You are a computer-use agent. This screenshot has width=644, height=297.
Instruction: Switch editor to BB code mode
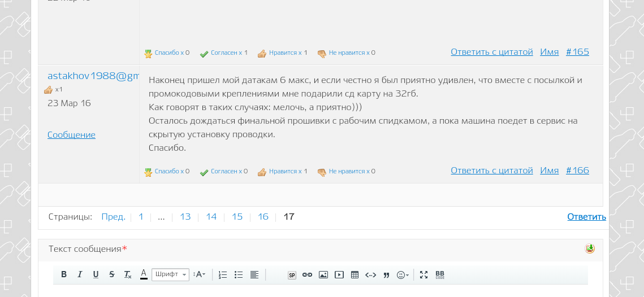[x=440, y=275]
